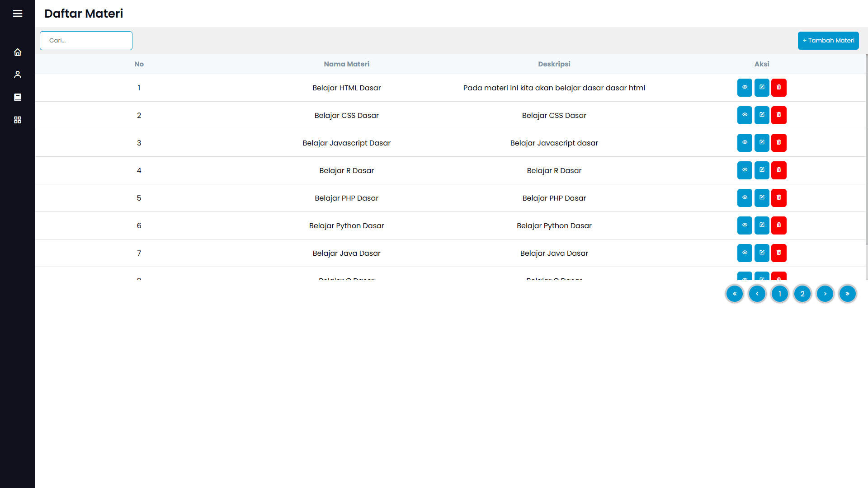The width and height of the screenshot is (868, 488).
Task: View Belajar Java Dasar eye icon
Action: tap(745, 253)
